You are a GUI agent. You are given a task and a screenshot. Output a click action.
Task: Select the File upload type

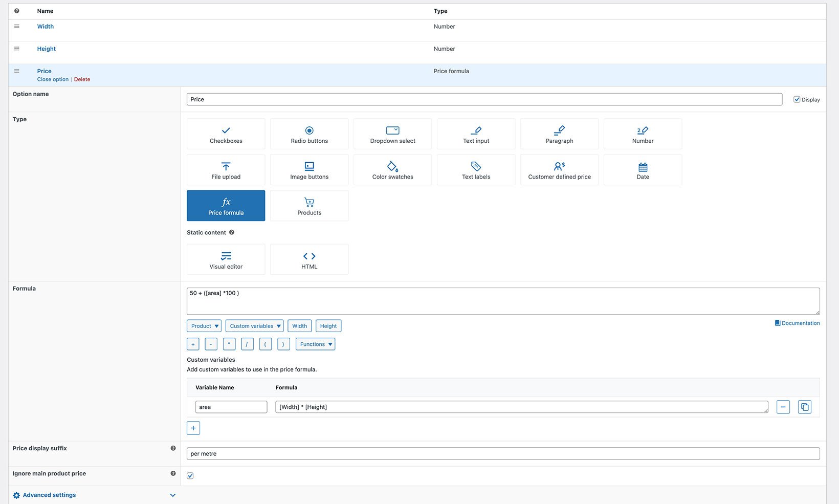(226, 170)
